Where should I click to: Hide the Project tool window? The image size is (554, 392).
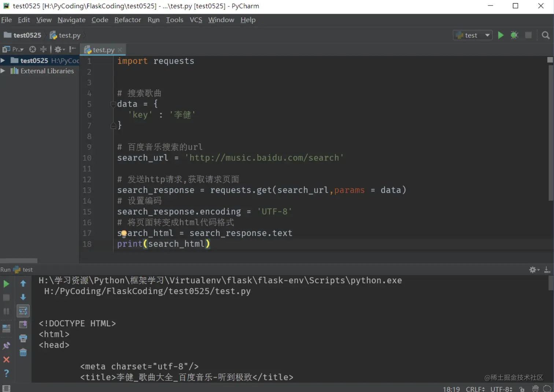[73, 49]
